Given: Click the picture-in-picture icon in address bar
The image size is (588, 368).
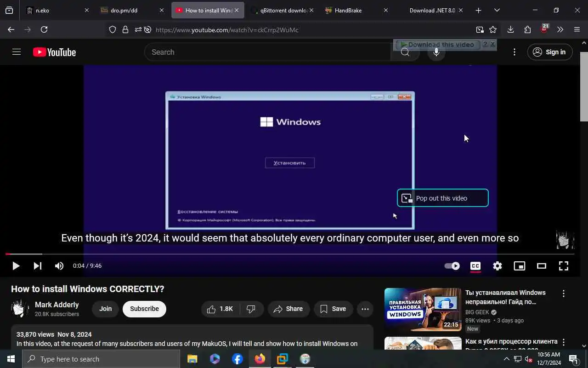Looking at the screenshot, I should coord(480,30).
